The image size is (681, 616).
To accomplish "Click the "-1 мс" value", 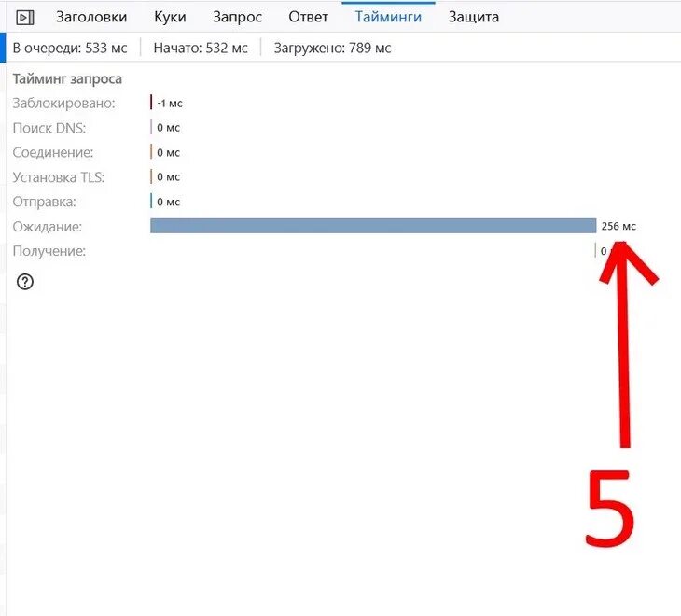I will [x=170, y=104].
